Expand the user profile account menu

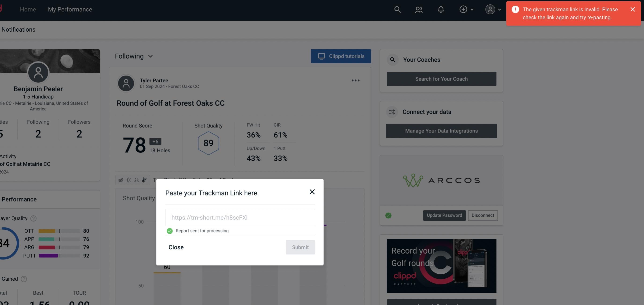[x=492, y=9]
